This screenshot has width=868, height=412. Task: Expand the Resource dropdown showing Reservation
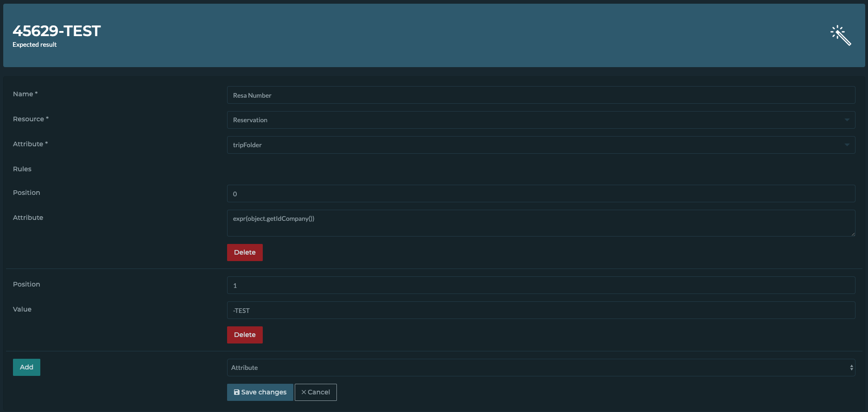click(541, 120)
